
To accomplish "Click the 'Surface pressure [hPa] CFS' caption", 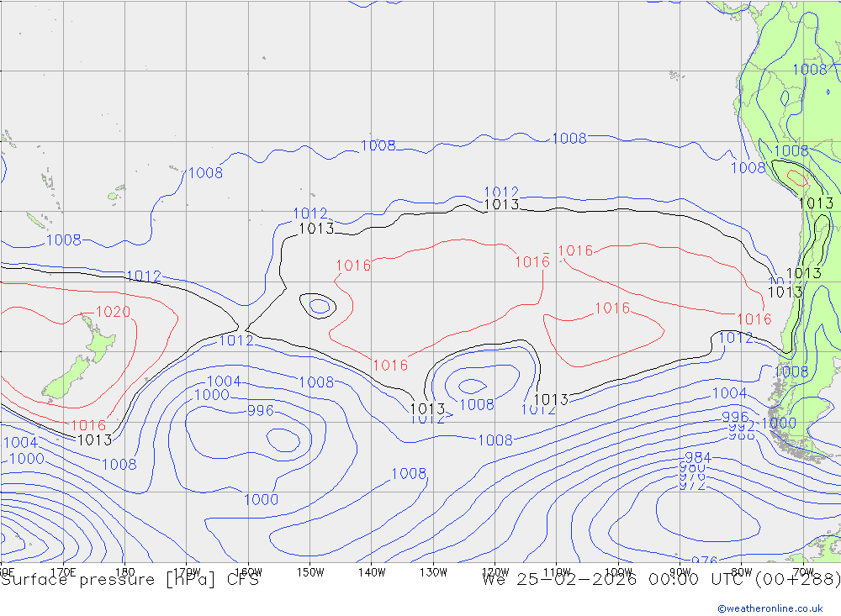I will pos(130,580).
